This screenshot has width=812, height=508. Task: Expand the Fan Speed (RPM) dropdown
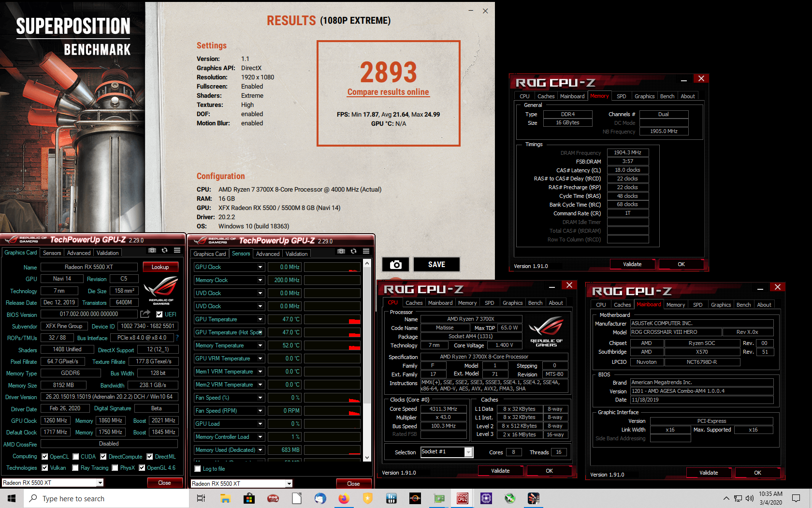260,411
